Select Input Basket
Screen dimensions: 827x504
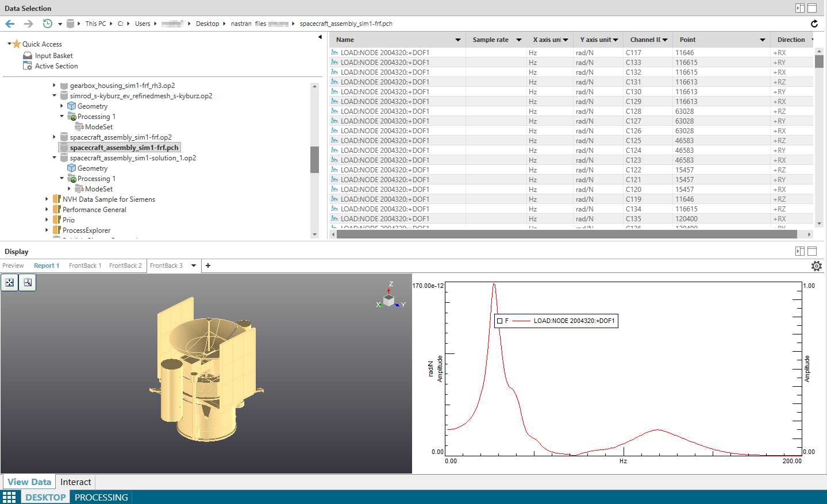(x=53, y=56)
